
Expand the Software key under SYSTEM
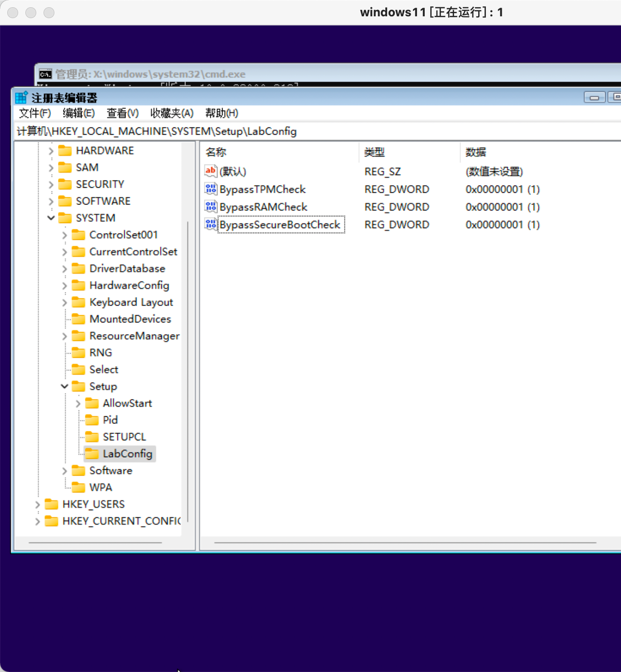(x=64, y=471)
